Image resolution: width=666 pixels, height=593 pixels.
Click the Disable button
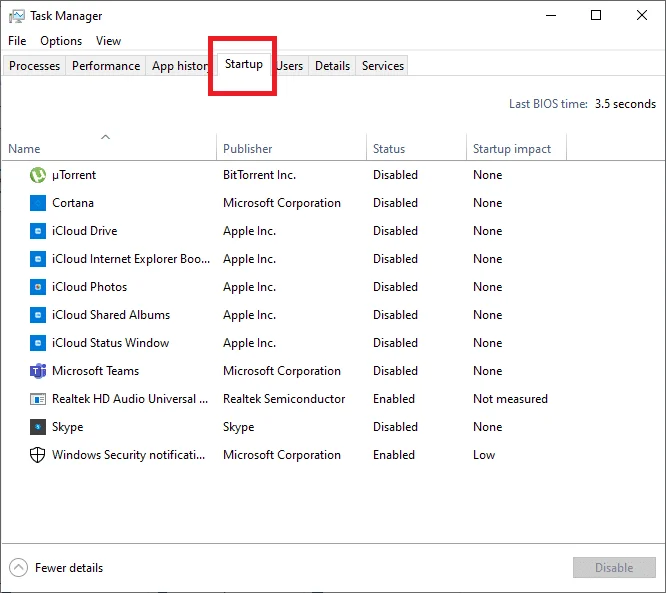[x=614, y=568]
